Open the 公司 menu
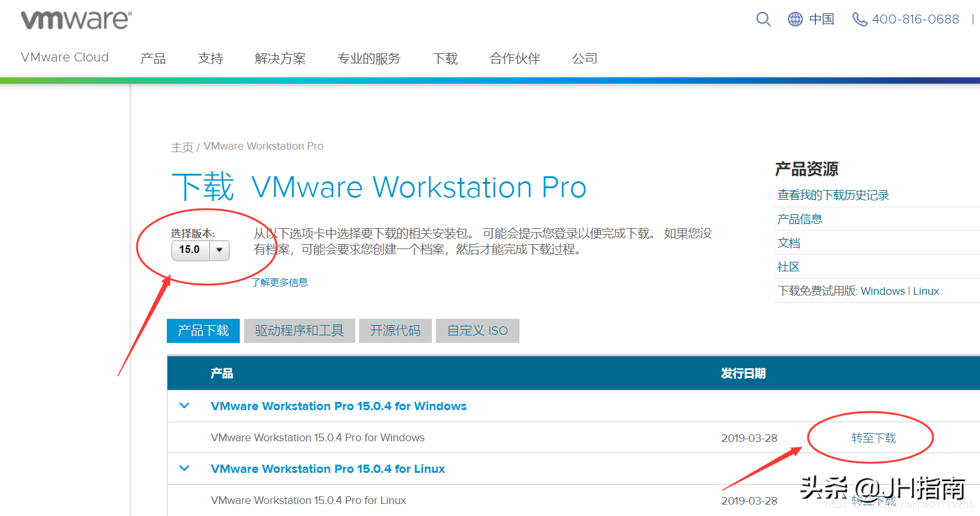Viewport: 980px width, 516px height. (584, 58)
